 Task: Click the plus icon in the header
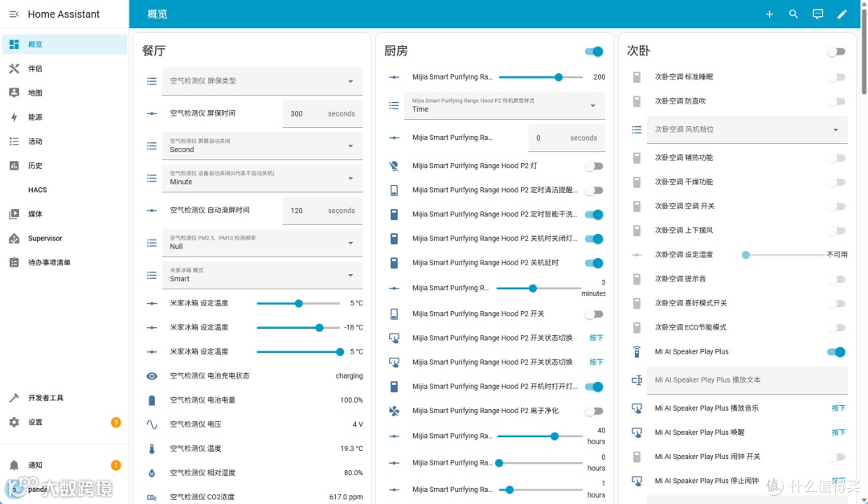coord(769,14)
